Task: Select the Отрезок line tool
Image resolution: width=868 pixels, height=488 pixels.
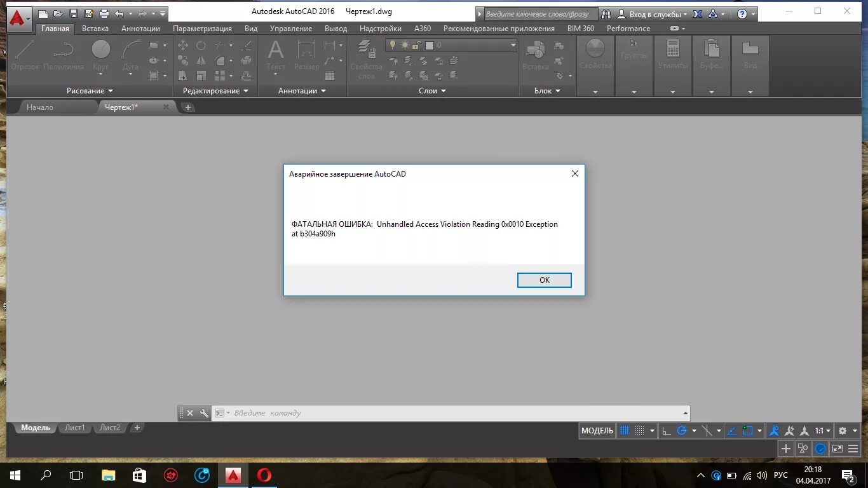Action: coord(25,55)
